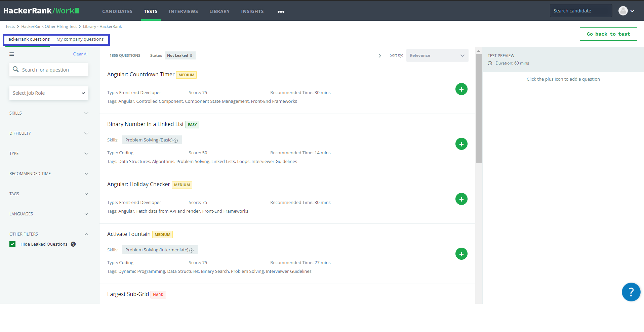The height and width of the screenshot is (332, 644).
Task: Open the Activate Fountain question title
Action: coord(129,234)
